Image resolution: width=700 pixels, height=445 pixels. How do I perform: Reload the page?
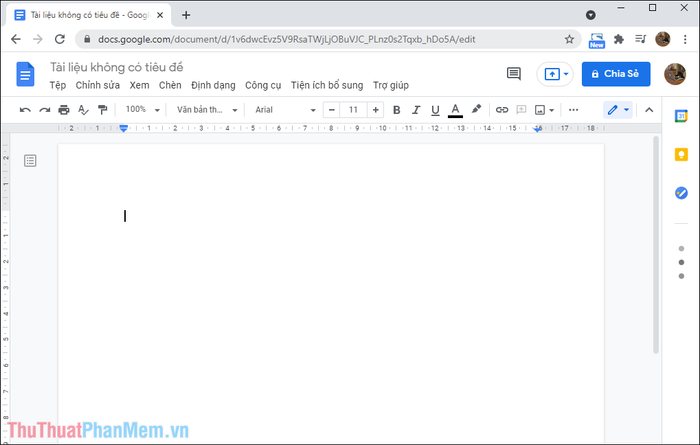click(x=59, y=39)
